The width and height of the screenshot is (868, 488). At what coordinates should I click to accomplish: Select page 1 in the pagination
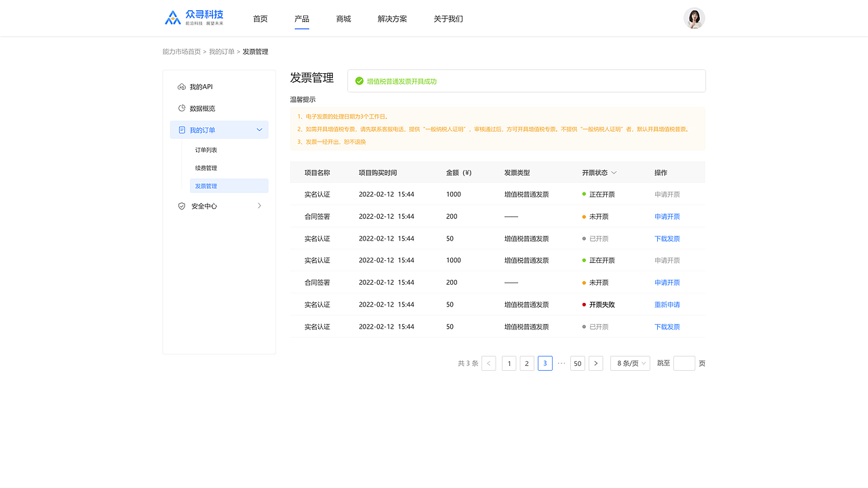[509, 363]
